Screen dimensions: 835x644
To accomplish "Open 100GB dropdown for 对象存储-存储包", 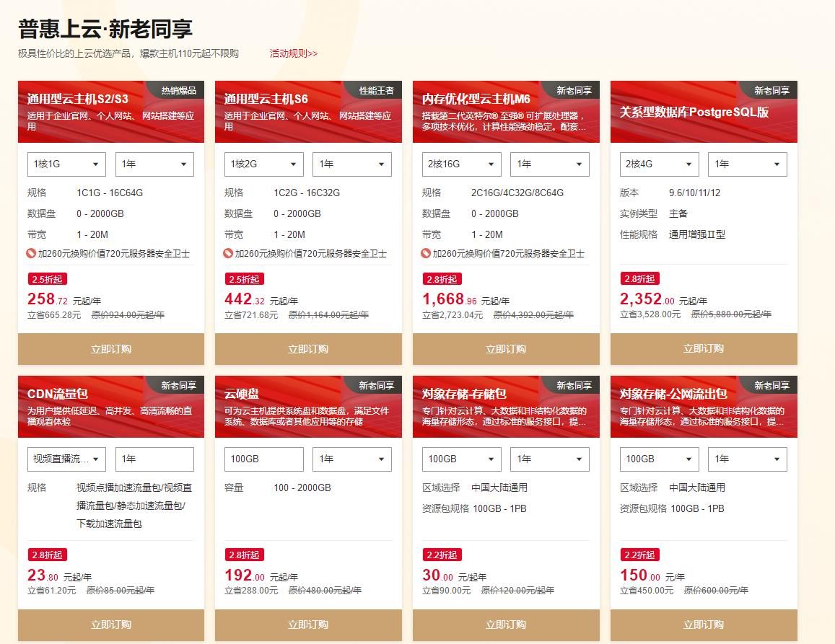I will (x=462, y=459).
